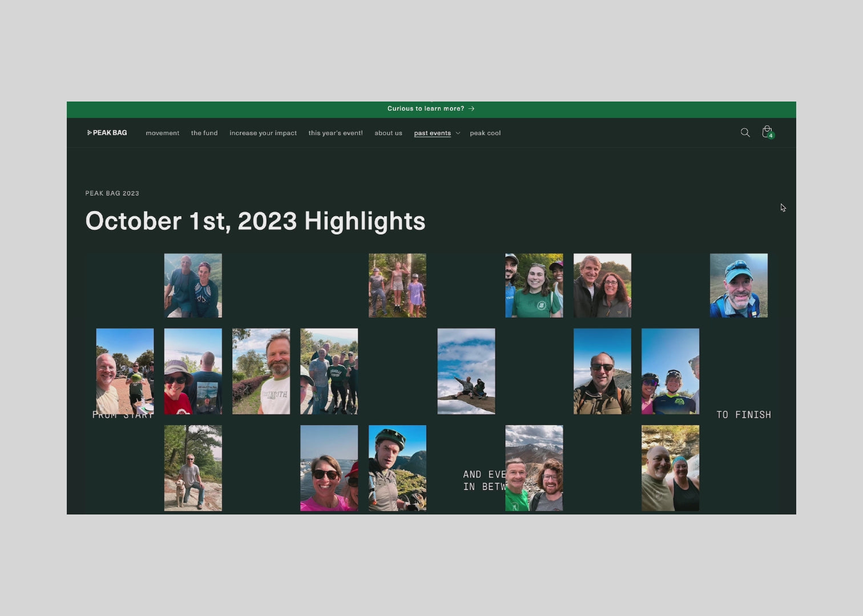The image size is (863, 616).
Task: Select the past events menu item
Action: pos(432,133)
